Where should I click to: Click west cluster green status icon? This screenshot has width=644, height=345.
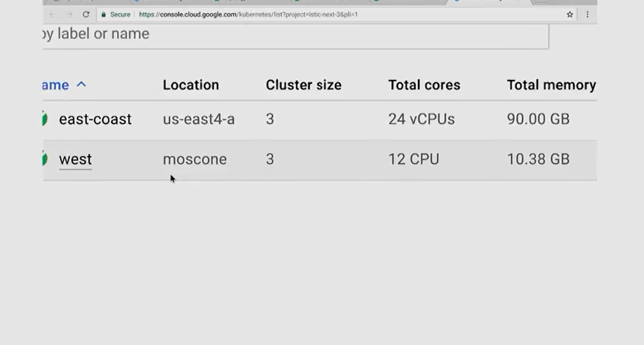45,159
